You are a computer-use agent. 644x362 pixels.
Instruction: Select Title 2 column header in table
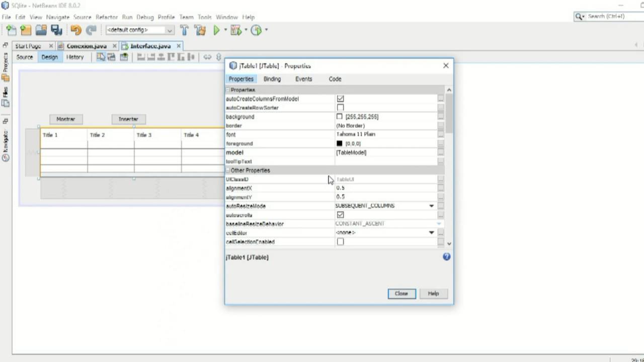click(111, 135)
